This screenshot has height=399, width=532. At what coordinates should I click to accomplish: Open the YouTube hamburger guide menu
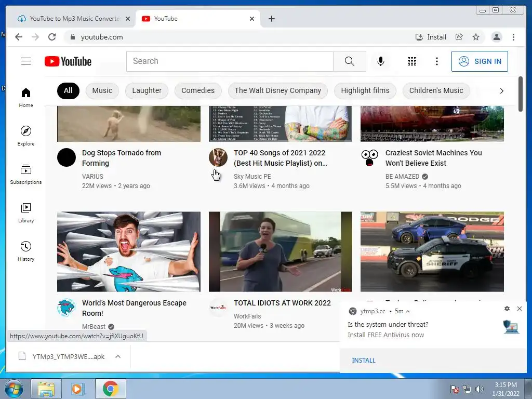coord(26,61)
